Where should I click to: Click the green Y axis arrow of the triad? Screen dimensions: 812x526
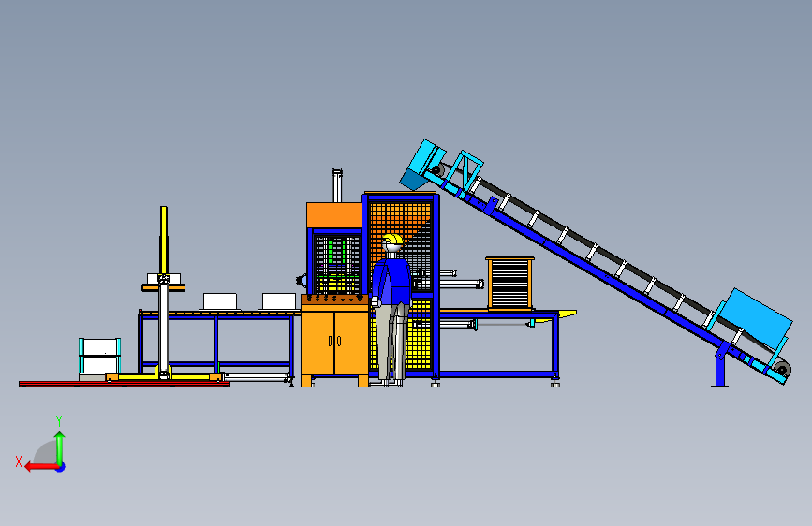(x=60, y=448)
